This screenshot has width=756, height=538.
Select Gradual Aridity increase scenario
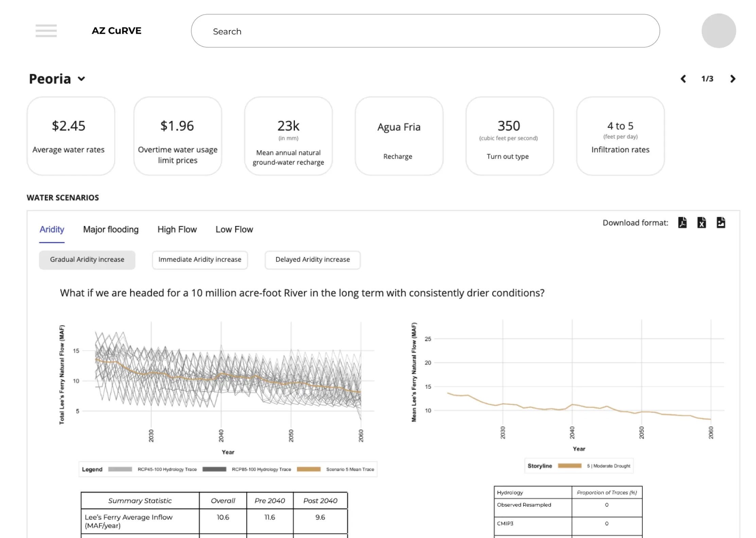[x=87, y=260]
